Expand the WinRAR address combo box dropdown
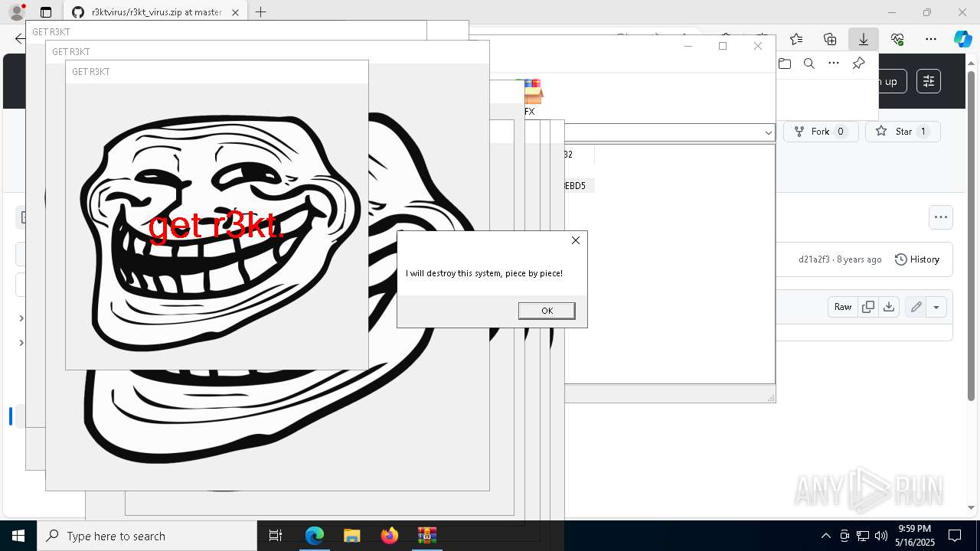The width and height of the screenshot is (980, 551). point(768,132)
